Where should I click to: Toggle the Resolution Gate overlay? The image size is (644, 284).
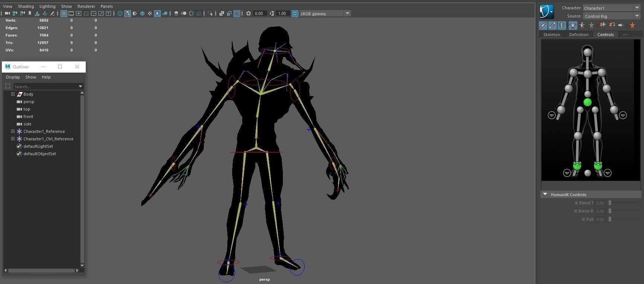click(x=79, y=13)
